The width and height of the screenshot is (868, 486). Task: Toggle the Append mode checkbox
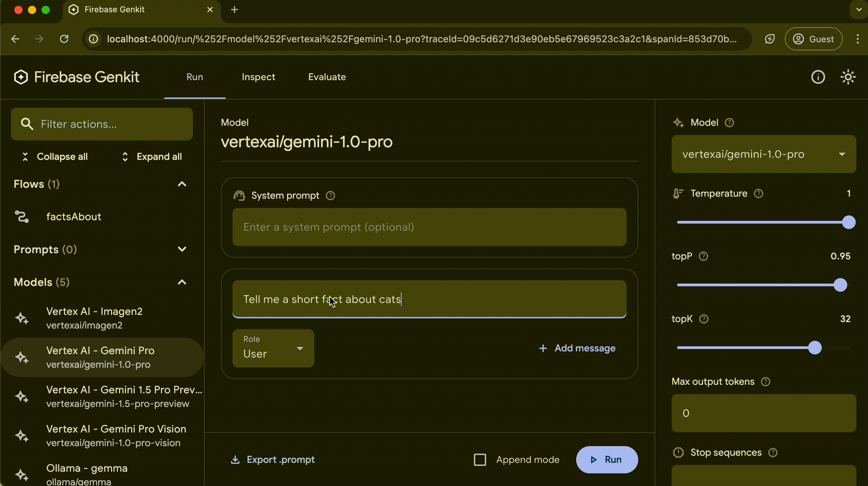click(480, 459)
